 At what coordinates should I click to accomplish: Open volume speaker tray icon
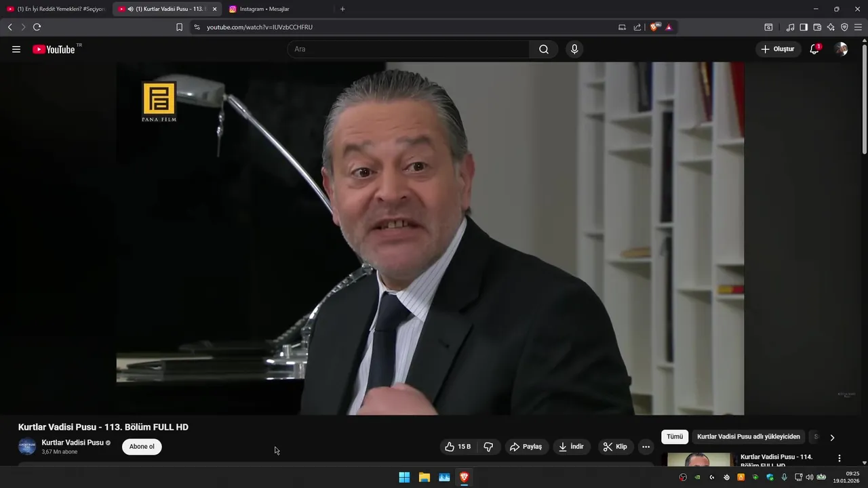pyautogui.click(x=809, y=477)
